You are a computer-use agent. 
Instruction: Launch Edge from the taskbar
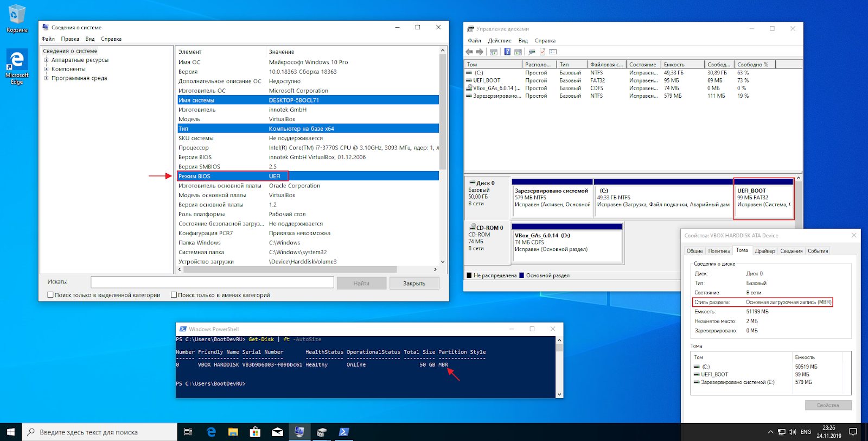(211, 432)
